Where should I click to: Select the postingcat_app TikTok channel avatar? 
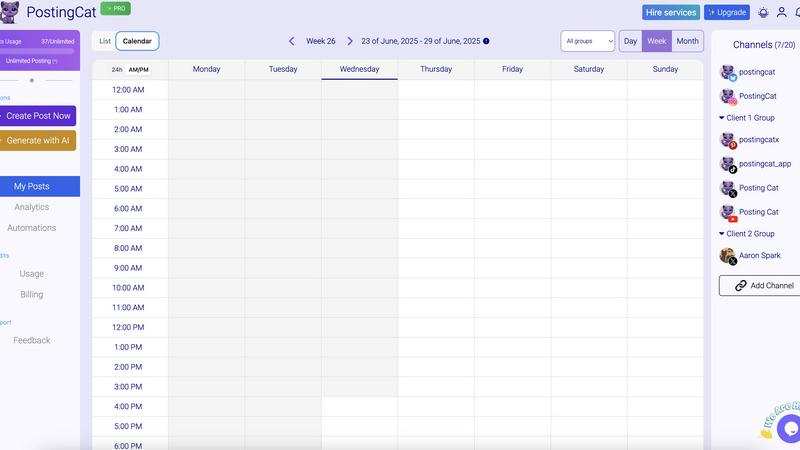(728, 164)
